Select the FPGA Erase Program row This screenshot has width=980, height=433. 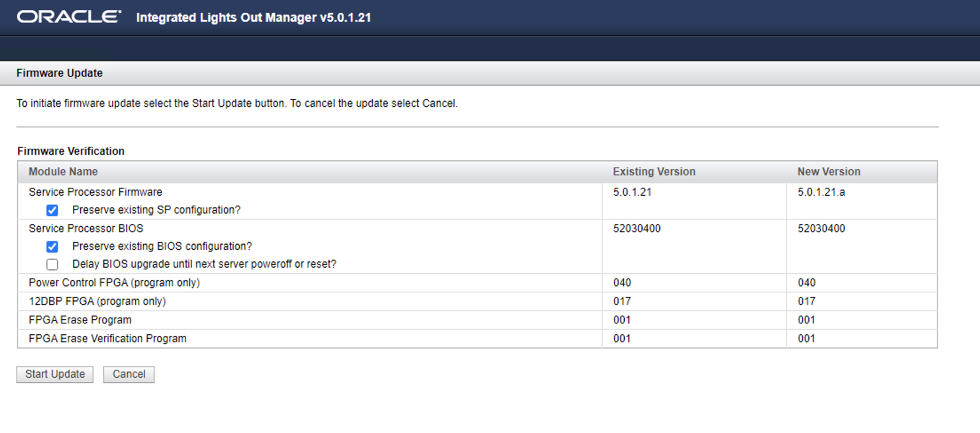pos(80,320)
